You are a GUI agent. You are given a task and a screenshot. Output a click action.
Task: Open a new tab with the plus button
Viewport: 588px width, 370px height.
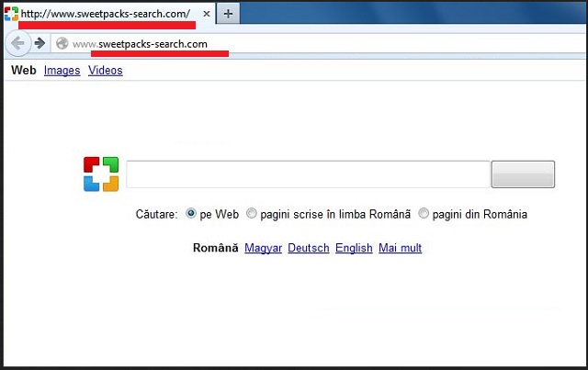click(x=228, y=14)
